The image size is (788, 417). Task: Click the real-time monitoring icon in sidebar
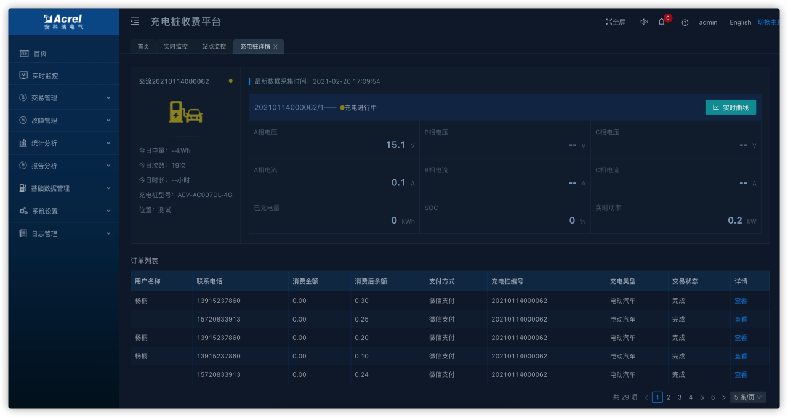pyautogui.click(x=24, y=76)
